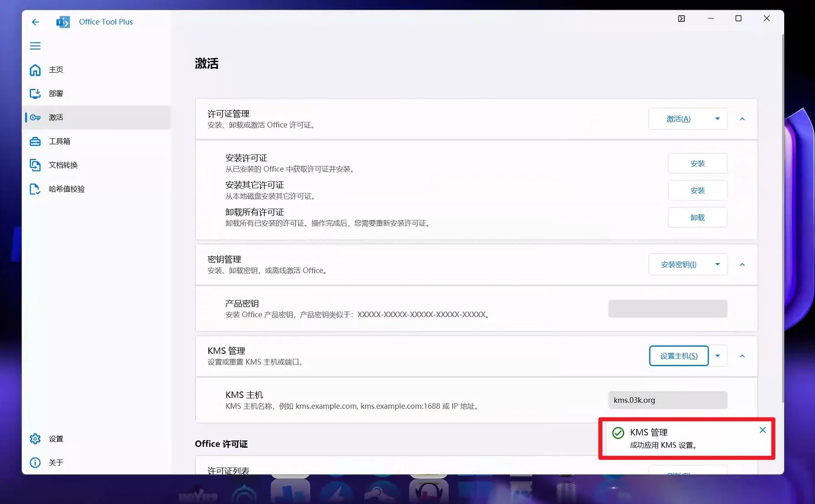The height and width of the screenshot is (504, 815).
Task: Minimize the Office Tool Plus window
Action: pyautogui.click(x=711, y=19)
